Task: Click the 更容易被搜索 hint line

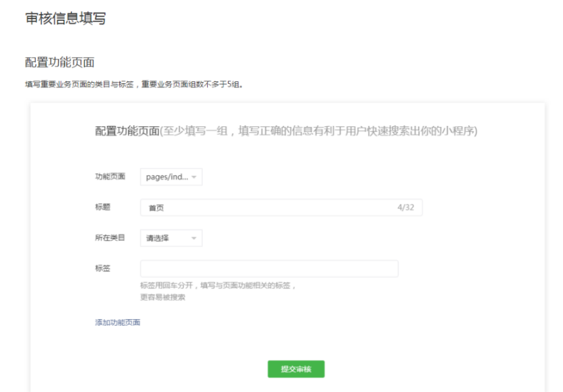Action: [x=163, y=297]
